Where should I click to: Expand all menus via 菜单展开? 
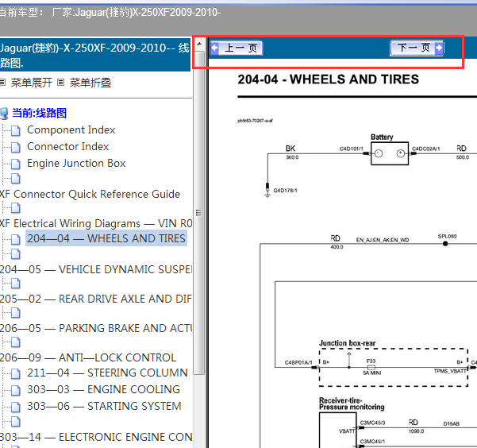tap(32, 83)
